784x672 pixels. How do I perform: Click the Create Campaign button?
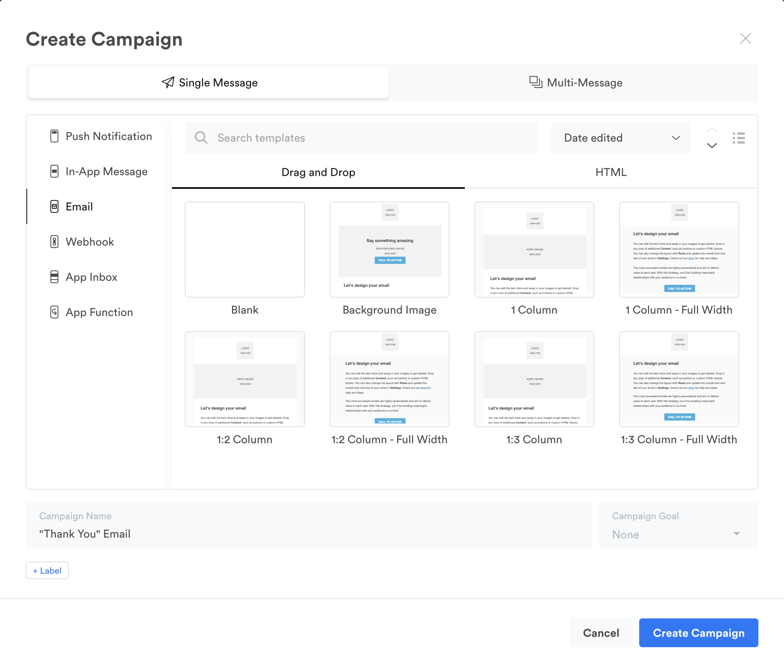(698, 633)
